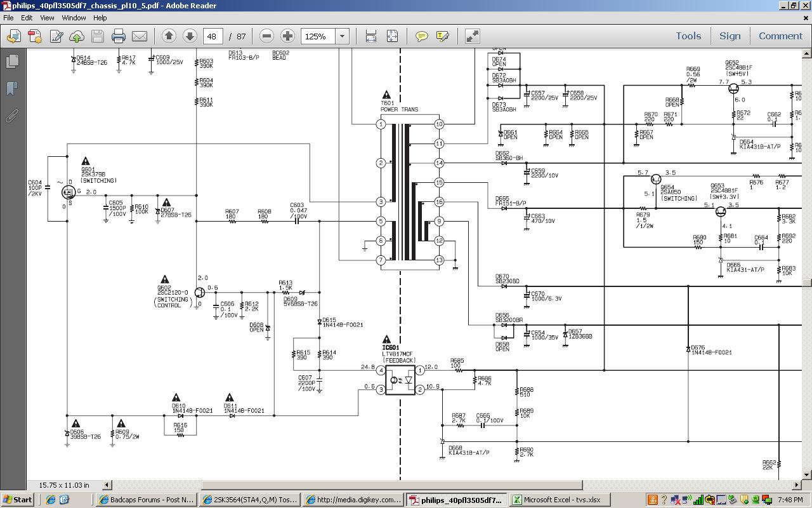Expand the zoom percentage dropdown
This screenshot has height=508, width=812.
342,36
